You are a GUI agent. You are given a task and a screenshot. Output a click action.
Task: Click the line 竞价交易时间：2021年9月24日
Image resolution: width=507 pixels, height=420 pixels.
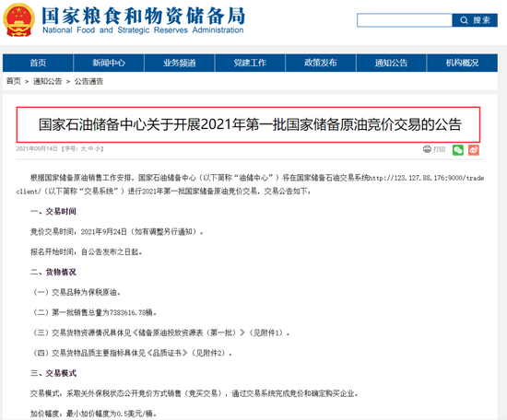click(x=117, y=232)
